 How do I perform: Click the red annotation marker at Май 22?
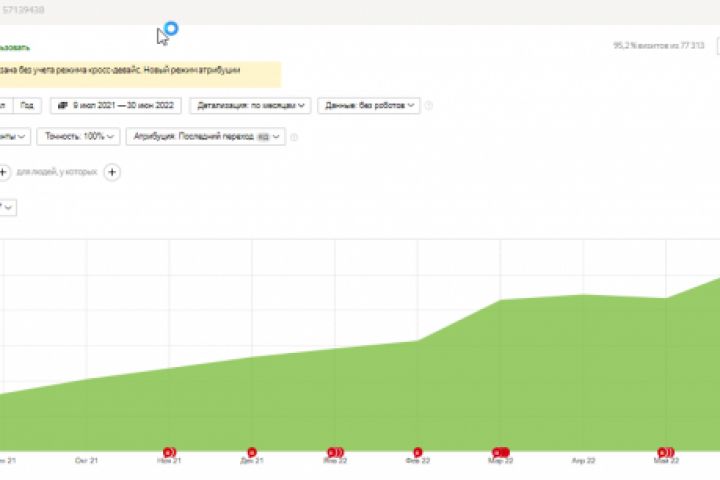point(666,452)
